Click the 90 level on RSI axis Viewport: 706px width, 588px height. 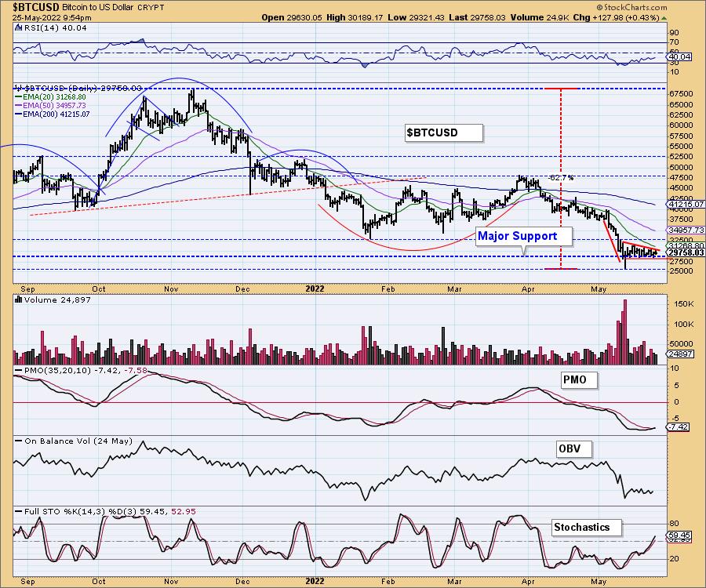[x=675, y=32]
